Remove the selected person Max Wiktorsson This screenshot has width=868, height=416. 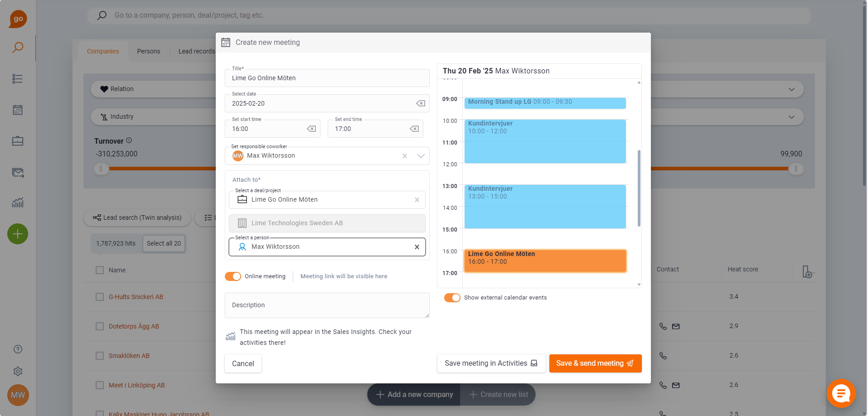(417, 247)
